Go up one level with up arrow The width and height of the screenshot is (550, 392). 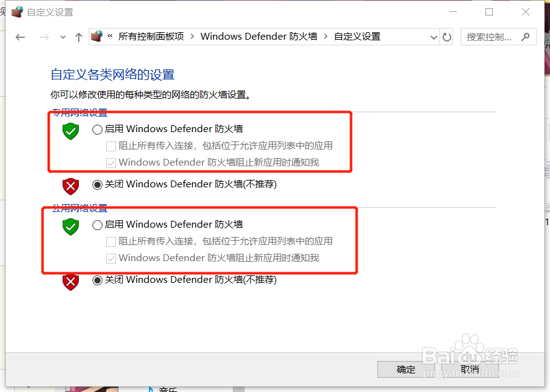click(79, 37)
